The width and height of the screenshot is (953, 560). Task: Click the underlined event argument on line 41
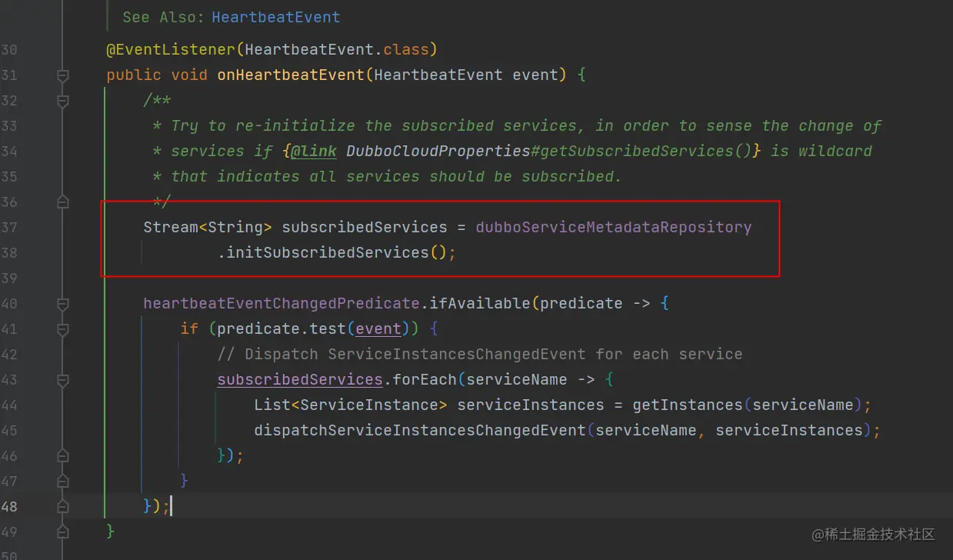point(378,329)
